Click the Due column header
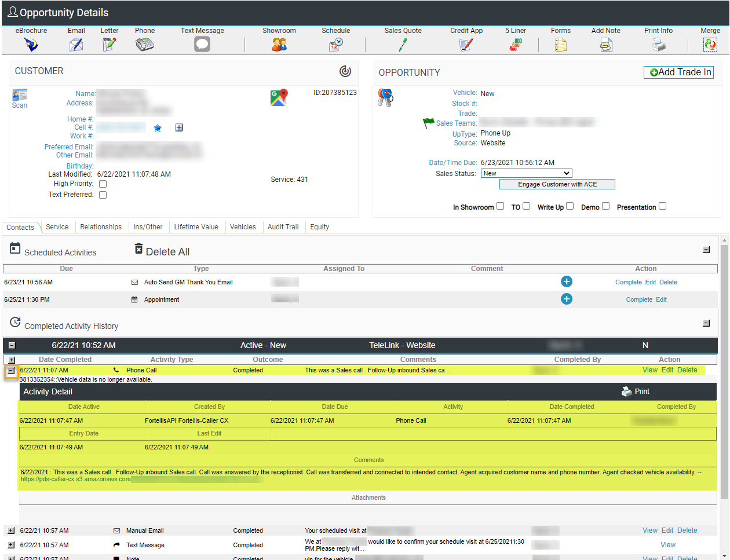This screenshot has width=730, height=560. 67,269
